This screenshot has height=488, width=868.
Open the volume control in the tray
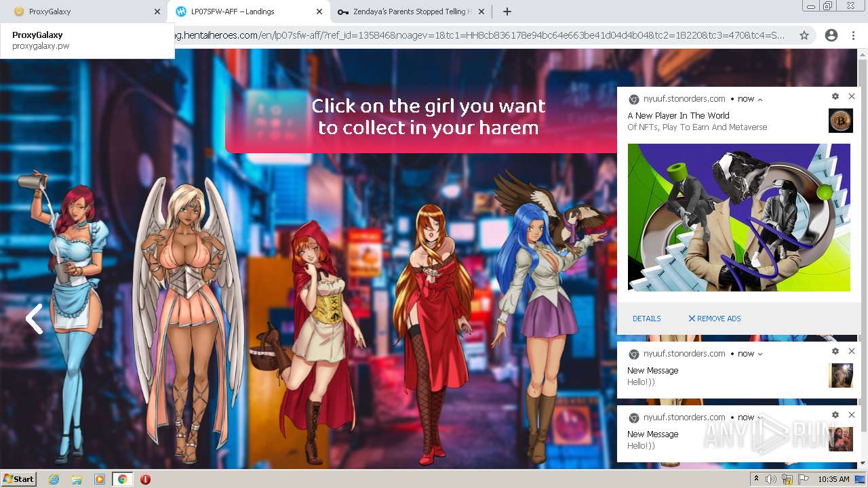point(772,479)
